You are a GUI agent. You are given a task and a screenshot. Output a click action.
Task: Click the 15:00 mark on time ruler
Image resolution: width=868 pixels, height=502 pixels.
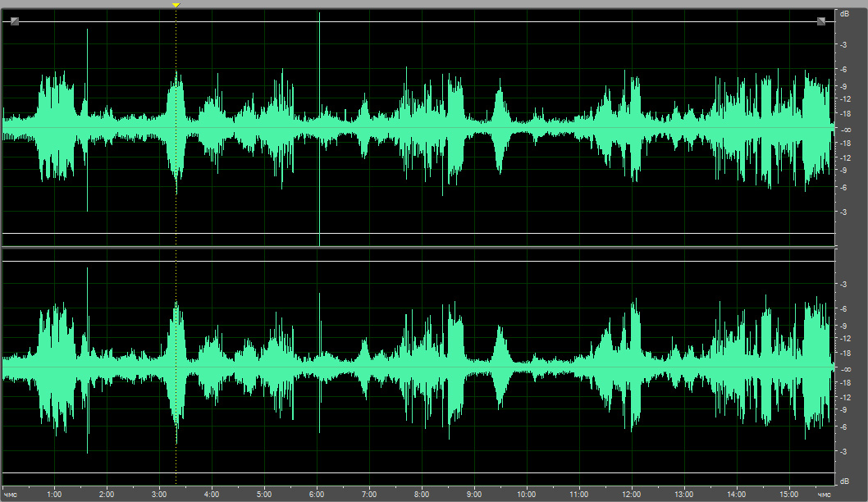789,495
